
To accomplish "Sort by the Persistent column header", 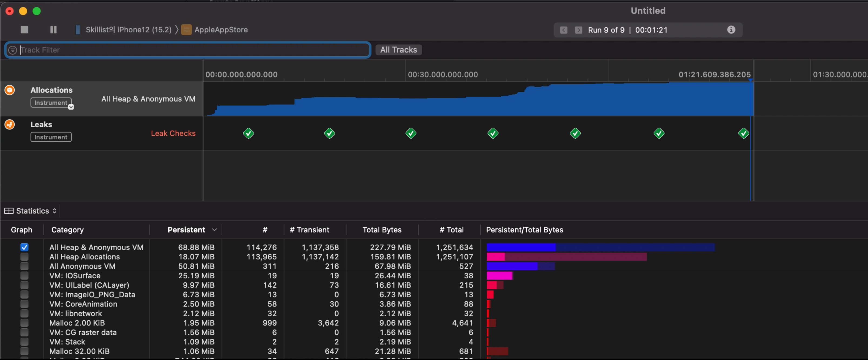I will click(x=186, y=229).
